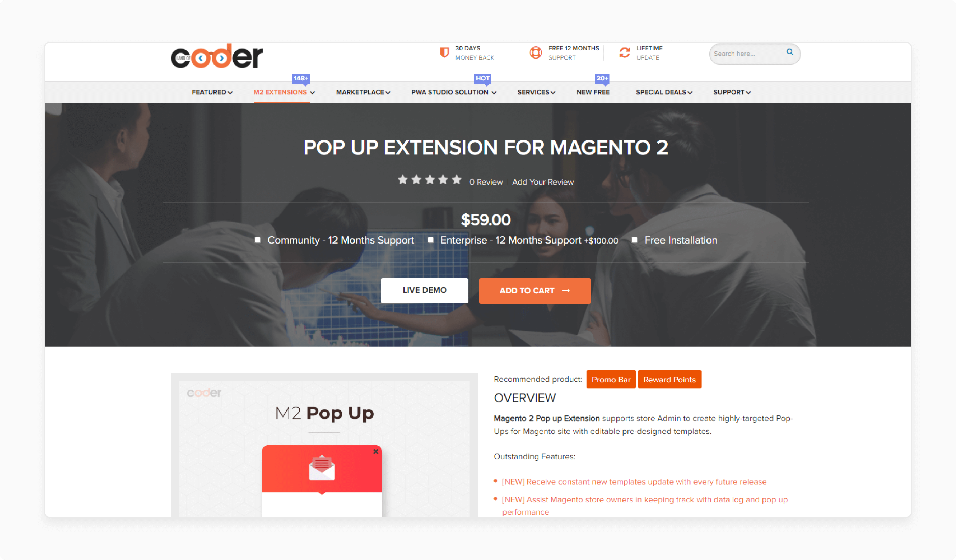Click the Live Demo button

coord(424,291)
